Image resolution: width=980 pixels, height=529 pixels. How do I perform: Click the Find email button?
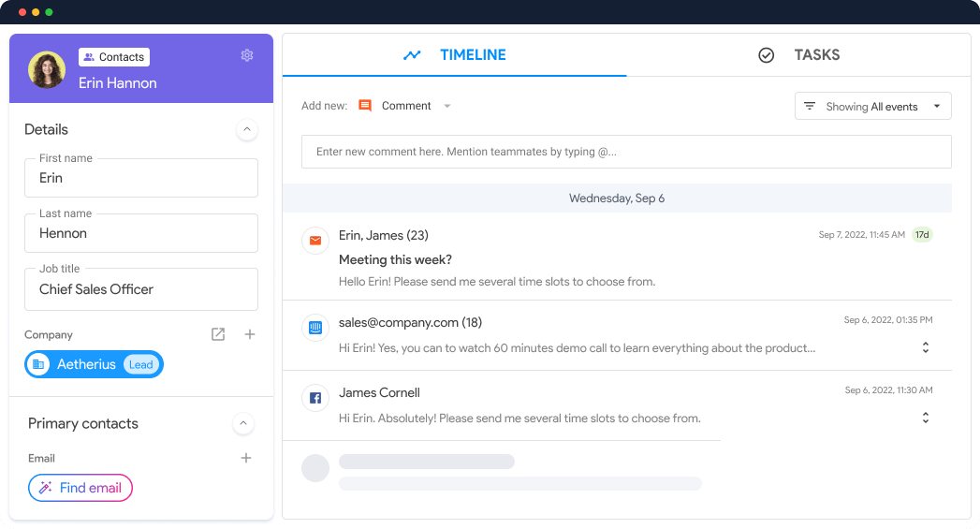coord(80,488)
